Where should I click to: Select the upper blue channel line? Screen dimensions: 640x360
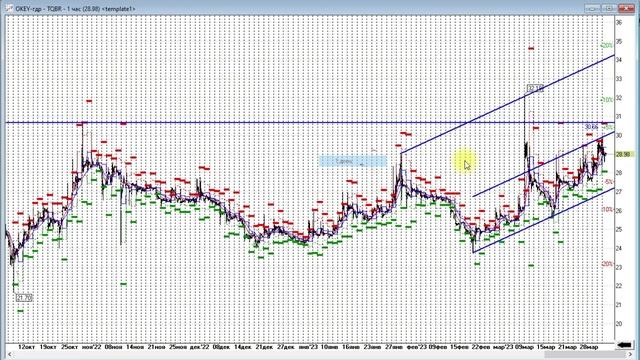click(x=507, y=104)
